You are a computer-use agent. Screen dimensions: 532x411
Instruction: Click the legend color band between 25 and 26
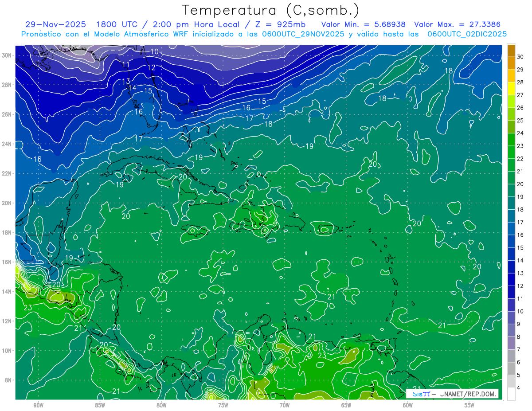pyautogui.click(x=511, y=114)
